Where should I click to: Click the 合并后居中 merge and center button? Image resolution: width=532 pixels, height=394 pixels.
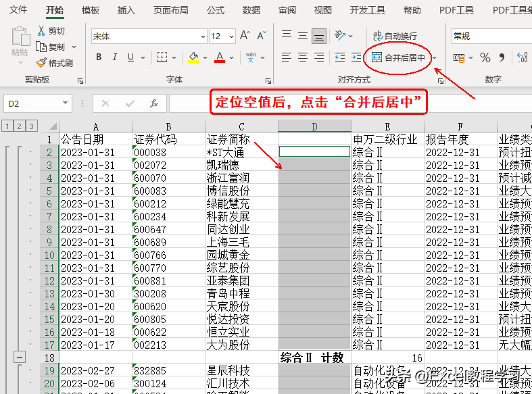(x=397, y=57)
